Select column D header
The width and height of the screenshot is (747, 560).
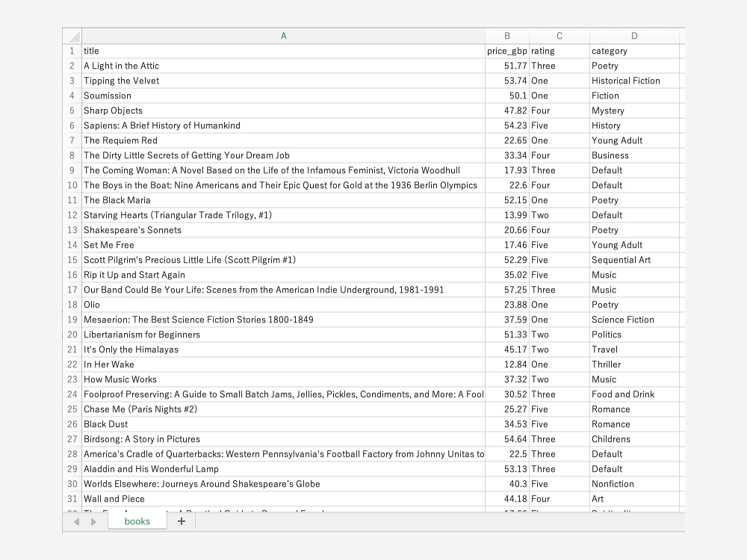[x=634, y=36]
